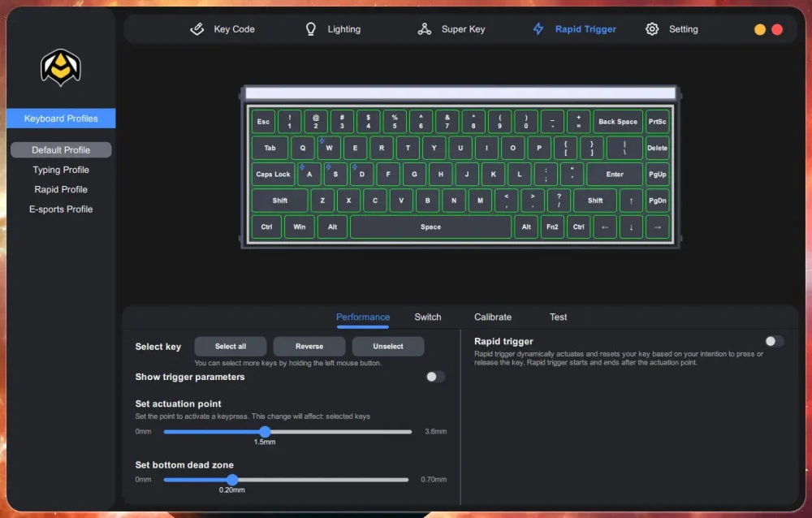Select the Fn2 key

tap(552, 227)
